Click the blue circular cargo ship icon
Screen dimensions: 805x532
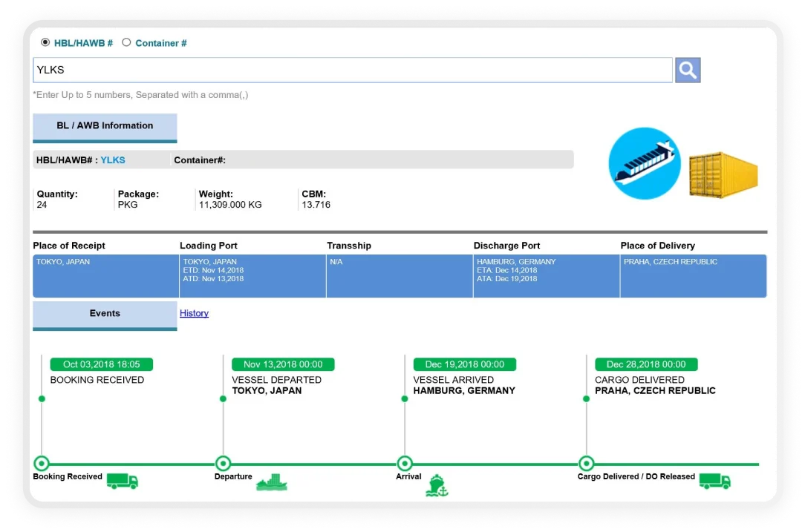click(x=644, y=163)
